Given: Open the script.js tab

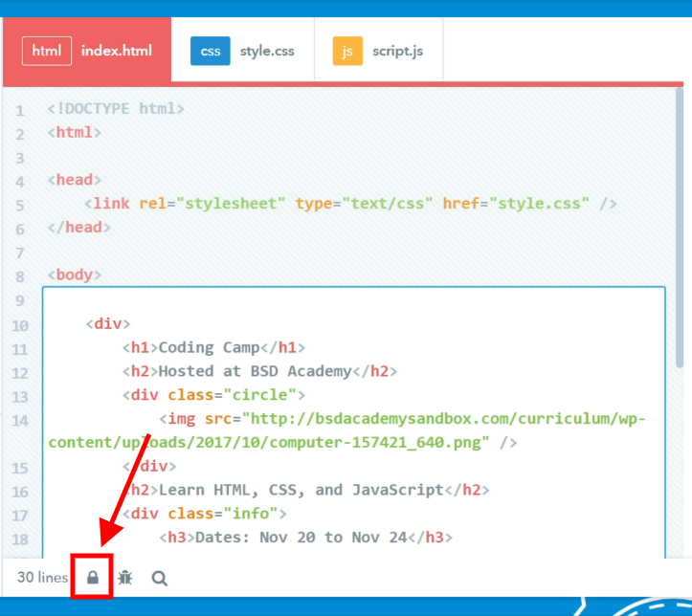Looking at the screenshot, I should (379, 51).
